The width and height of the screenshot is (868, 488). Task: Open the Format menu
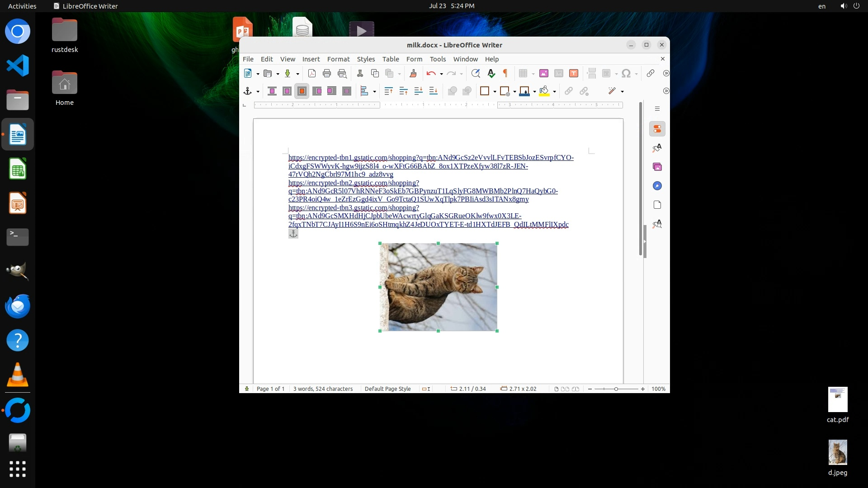click(338, 59)
